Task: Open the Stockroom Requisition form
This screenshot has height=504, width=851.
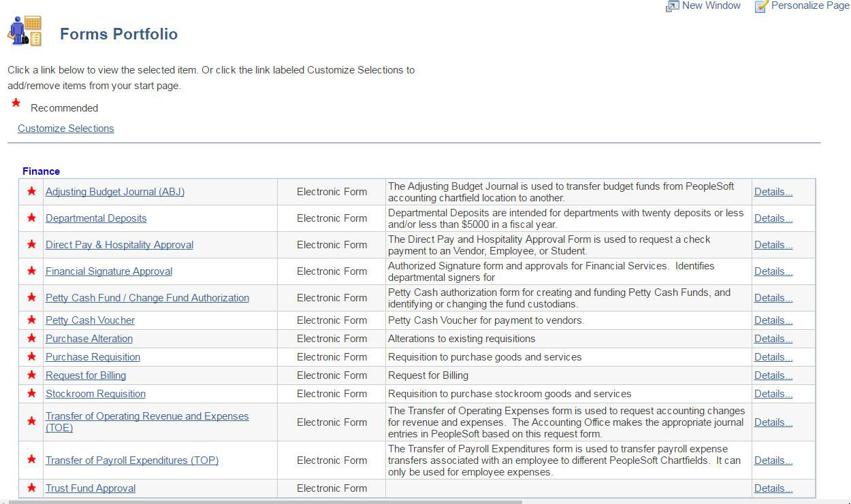Action: tap(95, 394)
